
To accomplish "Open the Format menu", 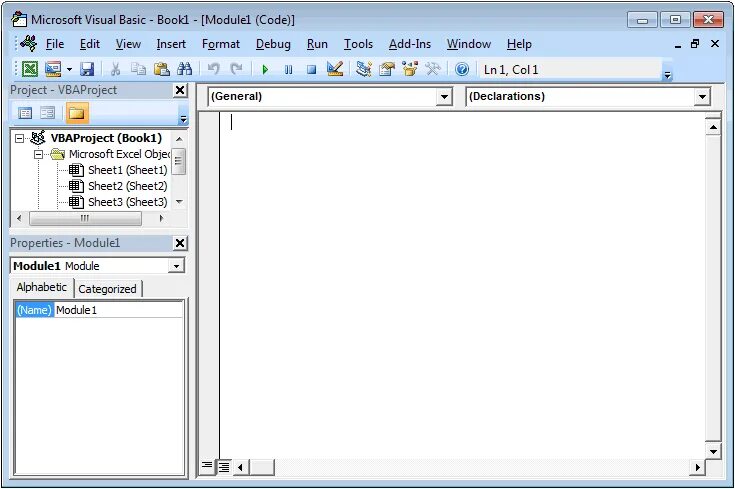I will point(221,44).
